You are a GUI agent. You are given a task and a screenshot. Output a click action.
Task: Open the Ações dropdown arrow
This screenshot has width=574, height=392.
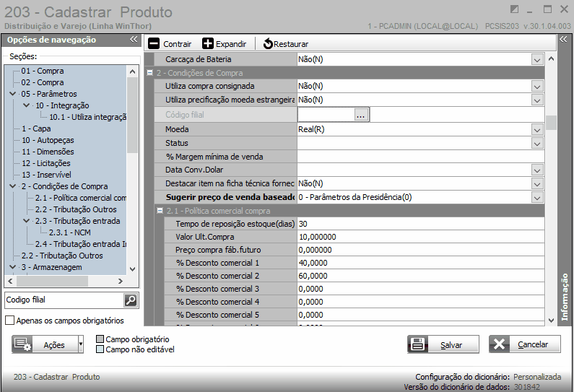click(81, 344)
